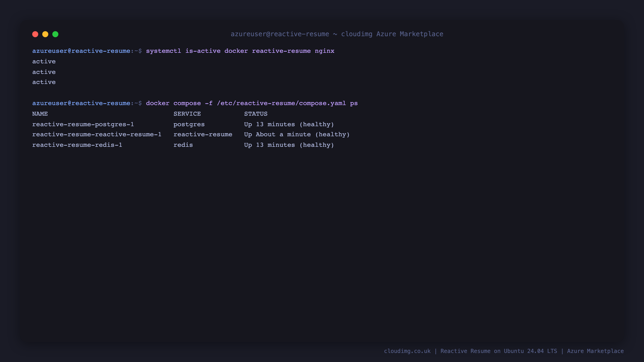Click the cloudimg.co.uk footer text
644x362 pixels.
pos(504,351)
